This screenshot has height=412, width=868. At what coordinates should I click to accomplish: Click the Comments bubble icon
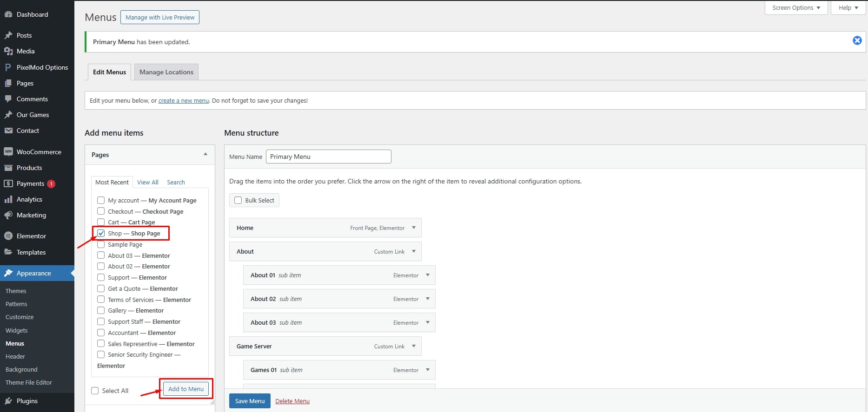click(x=8, y=99)
